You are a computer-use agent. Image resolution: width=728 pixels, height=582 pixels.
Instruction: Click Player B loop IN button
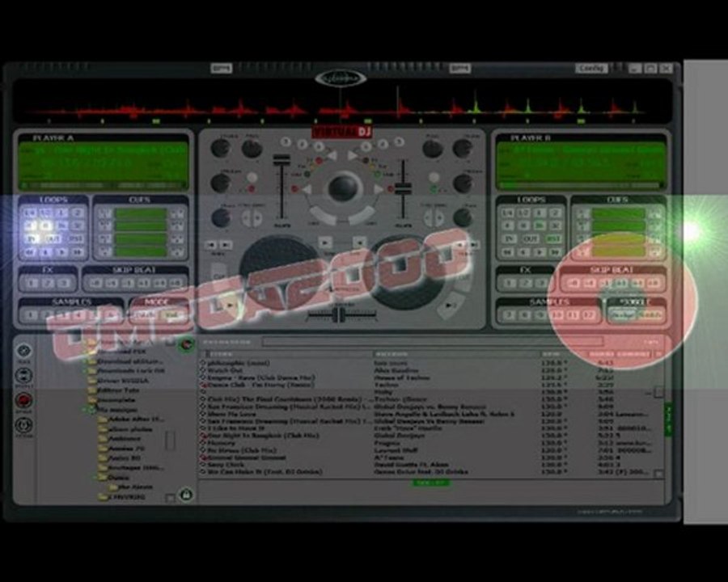tap(510, 239)
